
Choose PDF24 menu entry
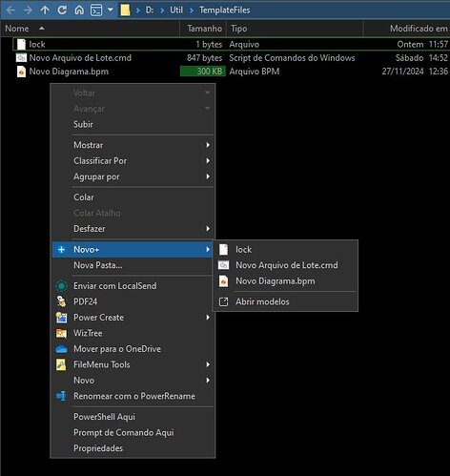pyautogui.click(x=133, y=301)
